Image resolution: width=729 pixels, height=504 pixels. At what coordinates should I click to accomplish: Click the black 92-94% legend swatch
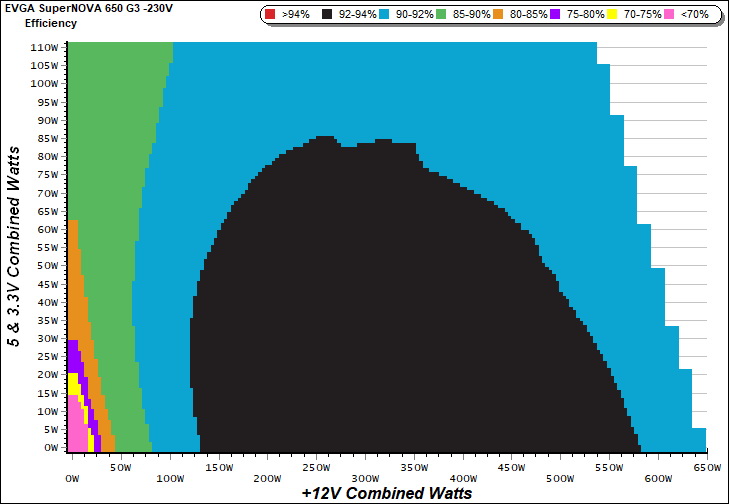[328, 15]
